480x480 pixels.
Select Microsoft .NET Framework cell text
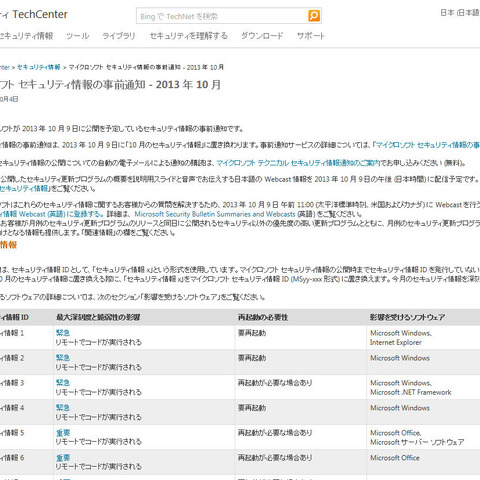click(411, 392)
